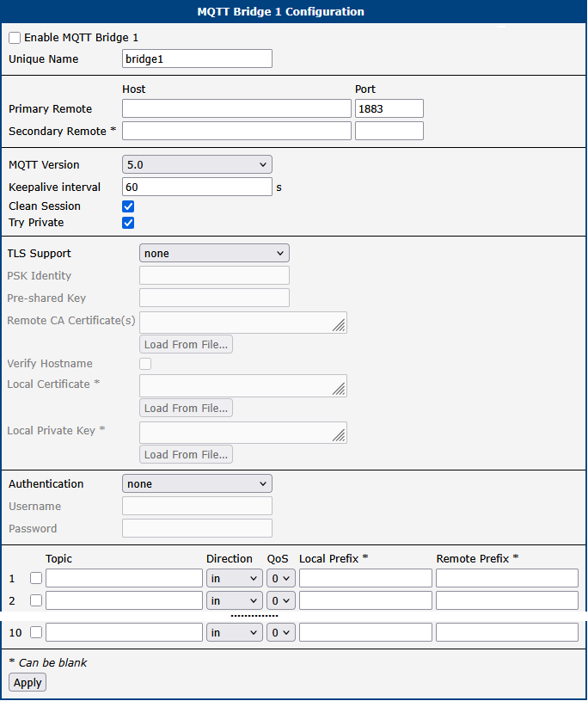This screenshot has height=701, width=588.
Task: Click the Remote CA Certificate(s) text area
Action: [243, 323]
